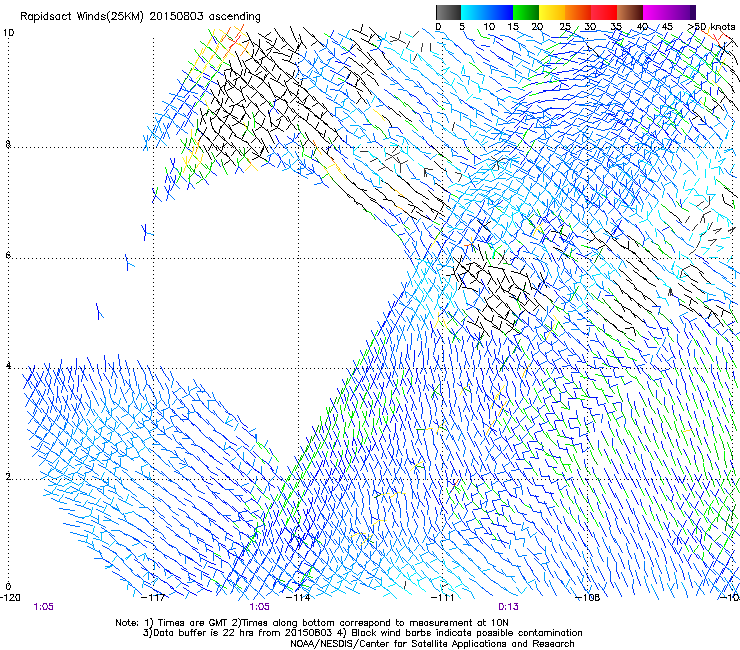This screenshot has height=650, width=740.
Task: Click latitude label 0 on left axis
Action: (x=8, y=587)
